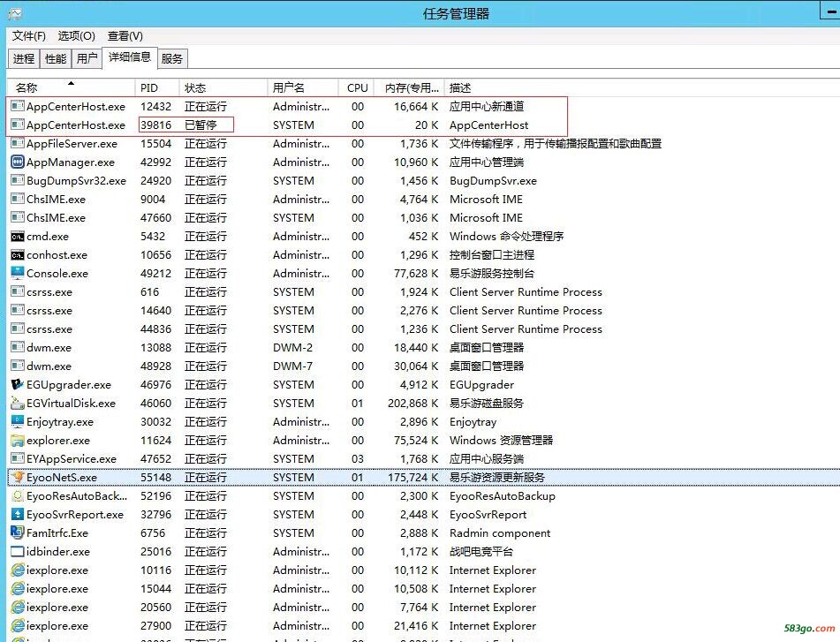
Task: Open the 选项(O) menu
Action: [77, 36]
